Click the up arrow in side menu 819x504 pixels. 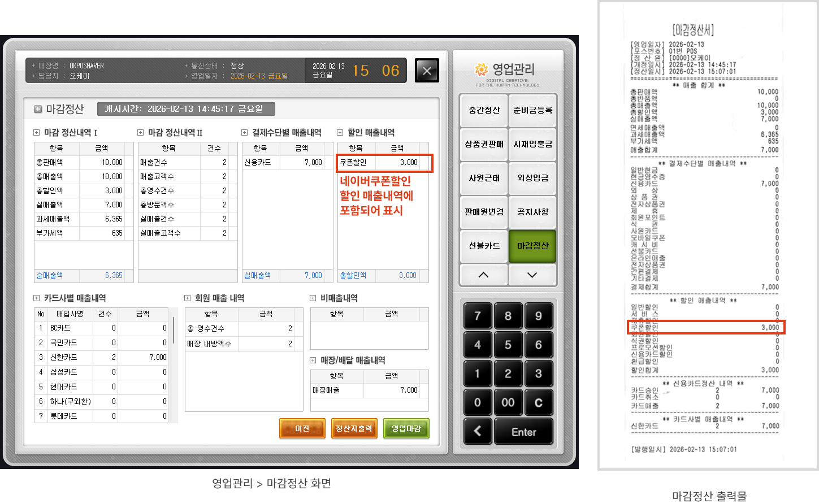484,275
